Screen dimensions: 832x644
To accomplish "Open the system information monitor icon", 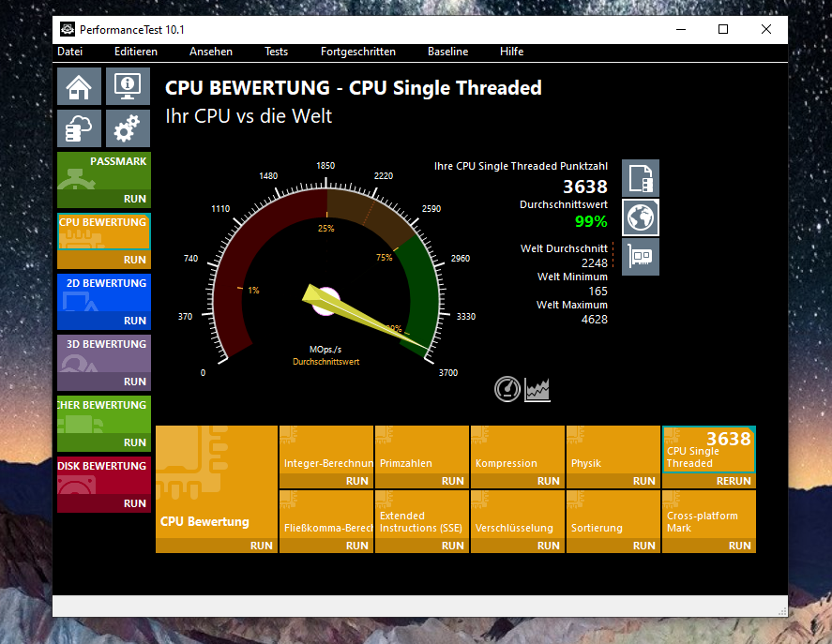I will click(x=128, y=86).
